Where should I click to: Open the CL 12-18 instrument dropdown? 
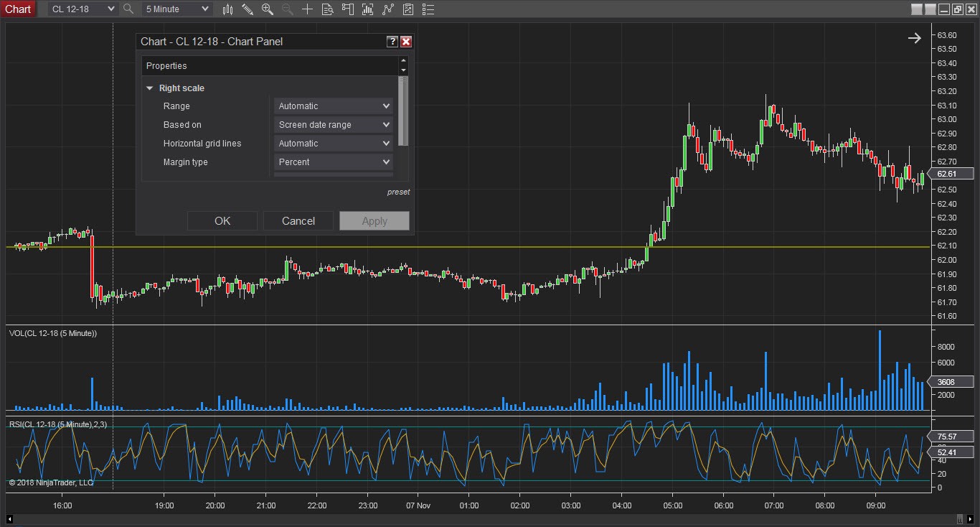(x=83, y=9)
